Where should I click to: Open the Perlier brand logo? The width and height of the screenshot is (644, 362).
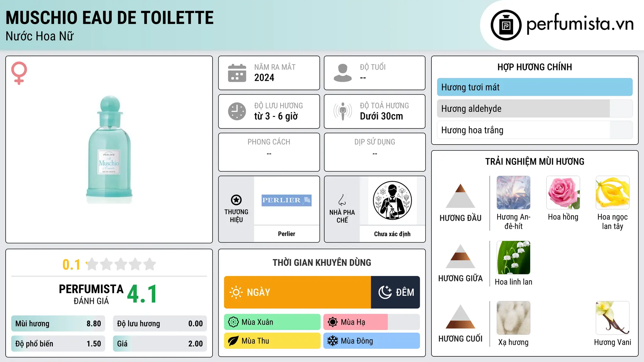click(286, 200)
